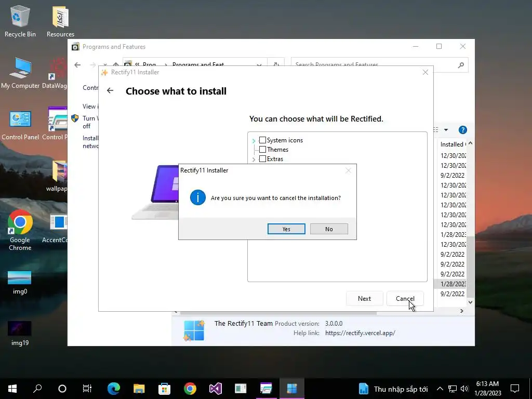Show hidden system tray icons

(440, 389)
